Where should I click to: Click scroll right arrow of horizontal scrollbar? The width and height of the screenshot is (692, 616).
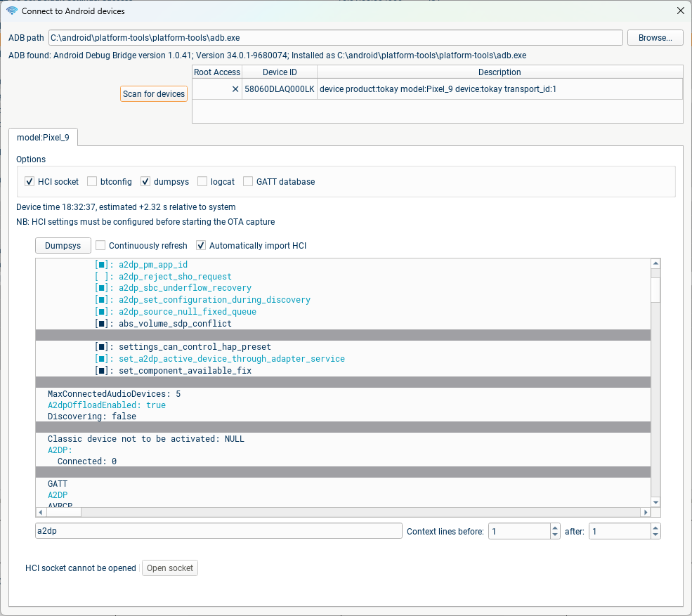(x=645, y=513)
